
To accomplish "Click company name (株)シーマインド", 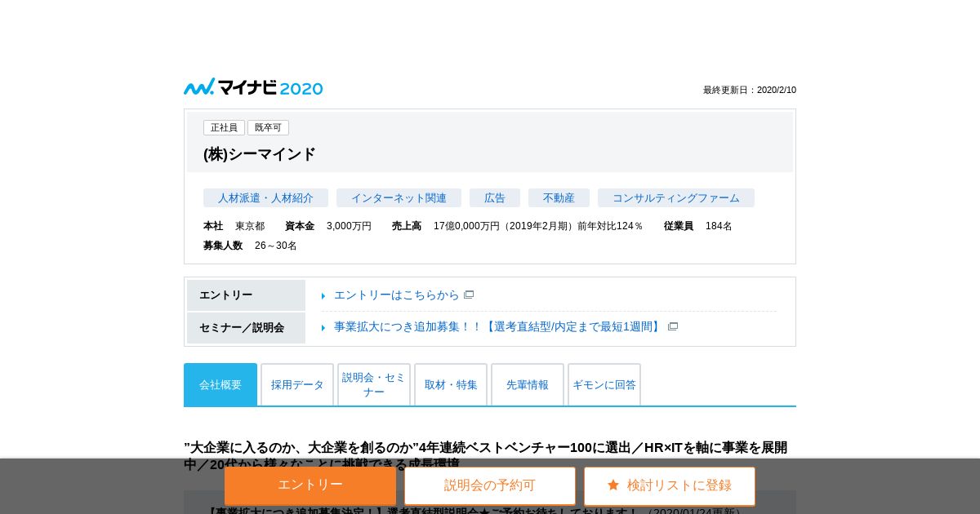I will [260, 154].
